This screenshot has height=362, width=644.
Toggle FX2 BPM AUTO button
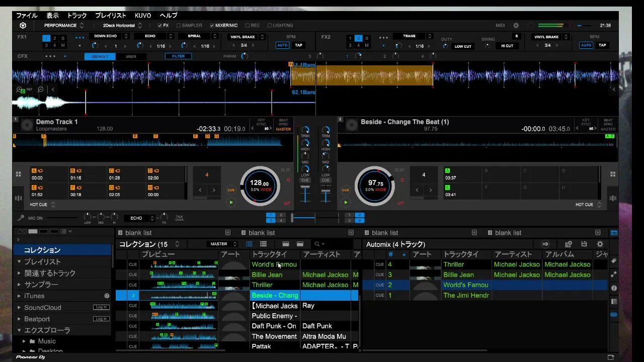(x=586, y=45)
